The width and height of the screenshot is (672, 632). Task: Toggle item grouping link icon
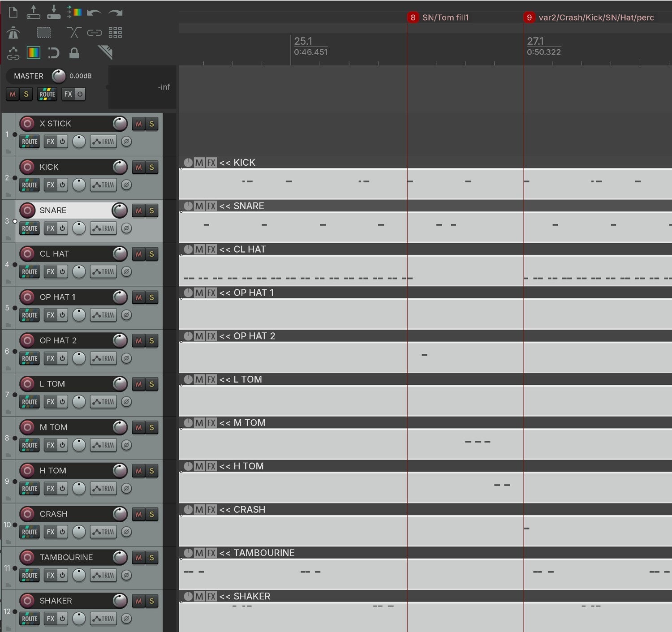point(95,33)
